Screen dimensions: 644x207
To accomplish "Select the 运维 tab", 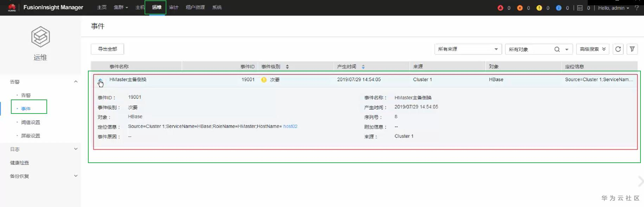I will tap(157, 7).
